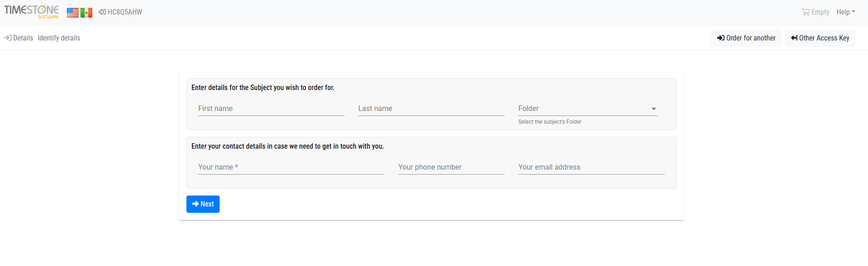868x266 pixels.
Task: Focus the required Your name field
Action: click(x=291, y=167)
